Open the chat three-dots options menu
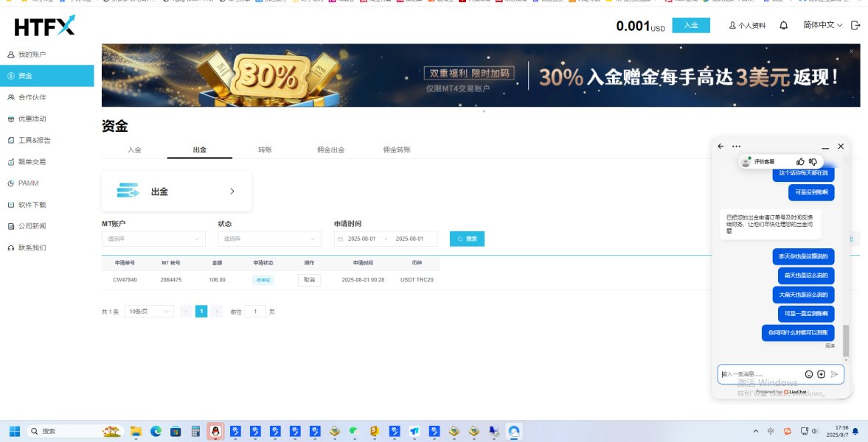The width and height of the screenshot is (868, 442). point(736,147)
